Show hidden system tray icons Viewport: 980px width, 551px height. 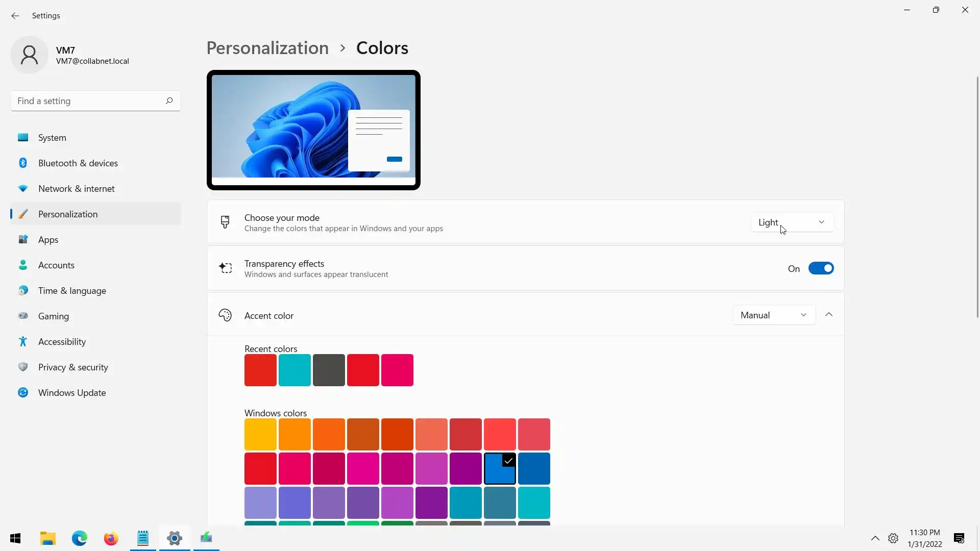point(875,538)
